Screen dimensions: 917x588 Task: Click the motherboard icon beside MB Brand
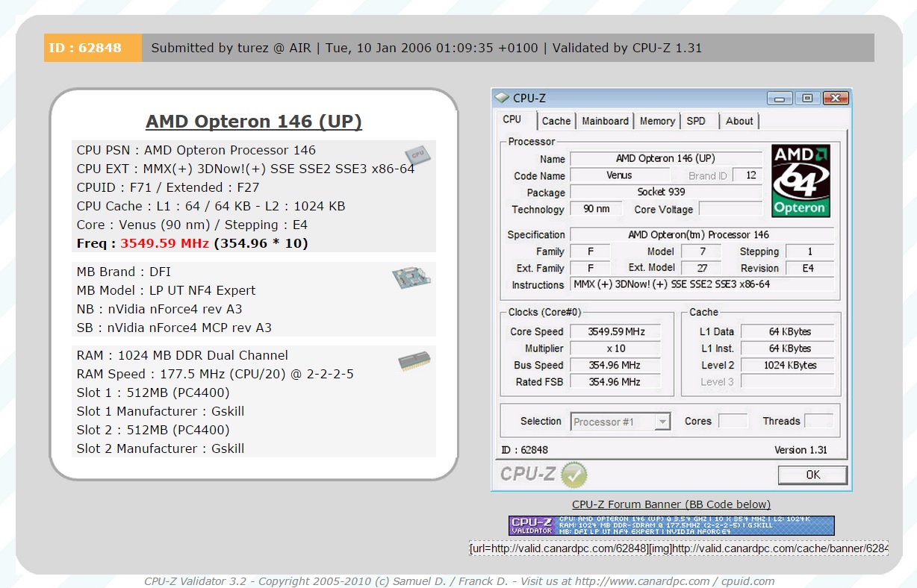(412, 278)
